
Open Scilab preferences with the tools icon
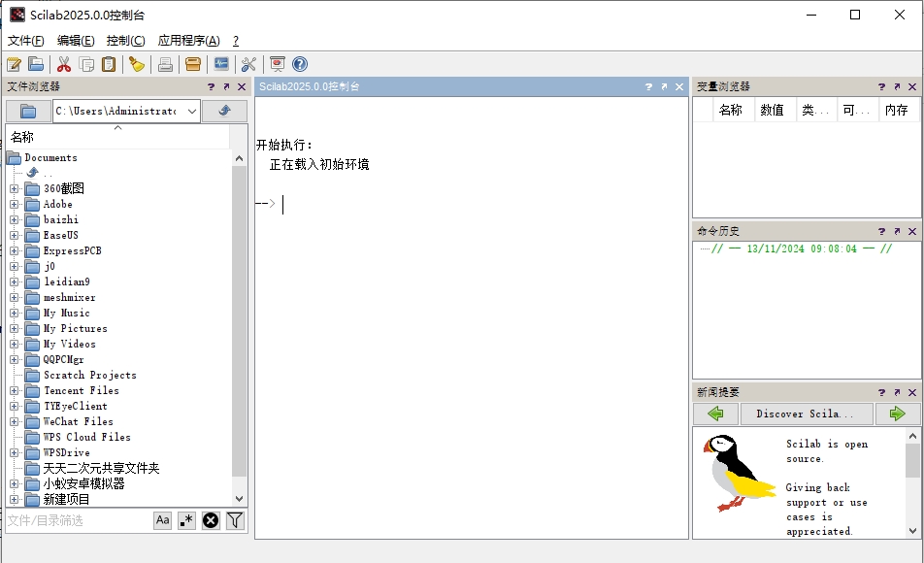[247, 64]
